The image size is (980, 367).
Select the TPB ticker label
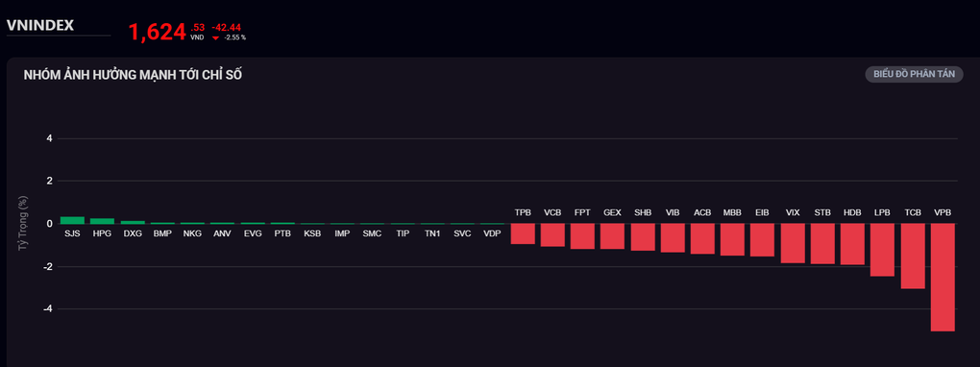(x=523, y=212)
